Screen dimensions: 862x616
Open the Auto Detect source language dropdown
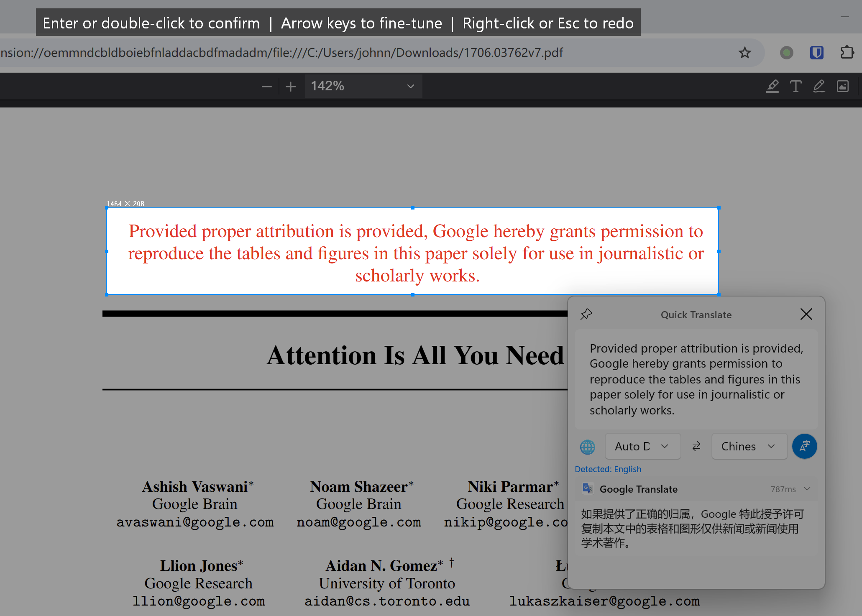click(x=642, y=446)
